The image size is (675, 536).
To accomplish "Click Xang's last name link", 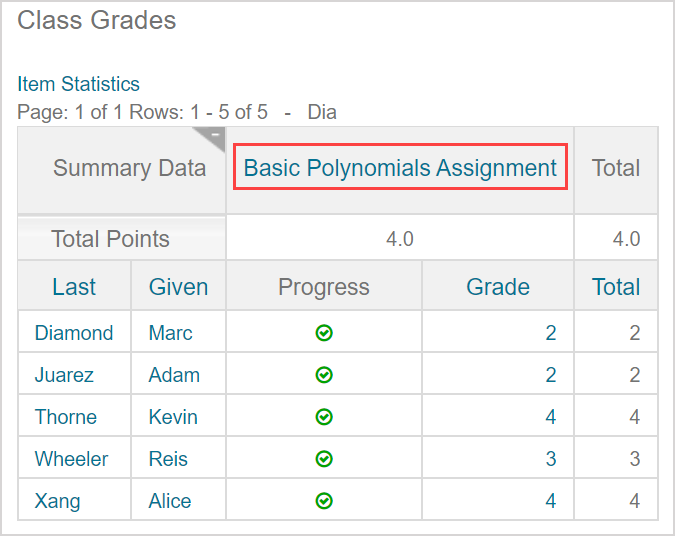I will click(57, 501).
